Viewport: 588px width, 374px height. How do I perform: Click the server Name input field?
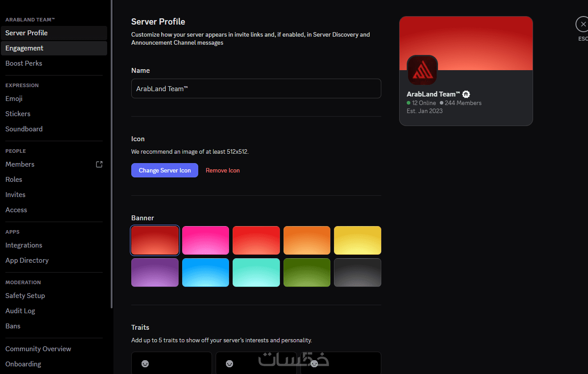(256, 88)
